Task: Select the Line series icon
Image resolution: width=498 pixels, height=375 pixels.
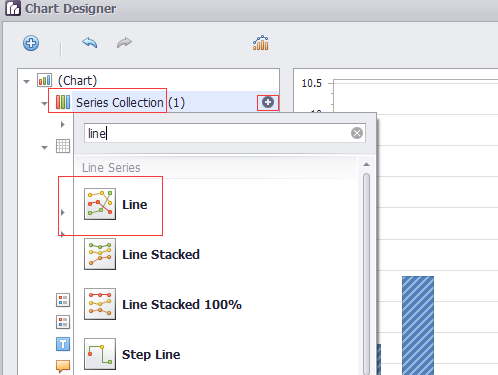Action: 100,204
